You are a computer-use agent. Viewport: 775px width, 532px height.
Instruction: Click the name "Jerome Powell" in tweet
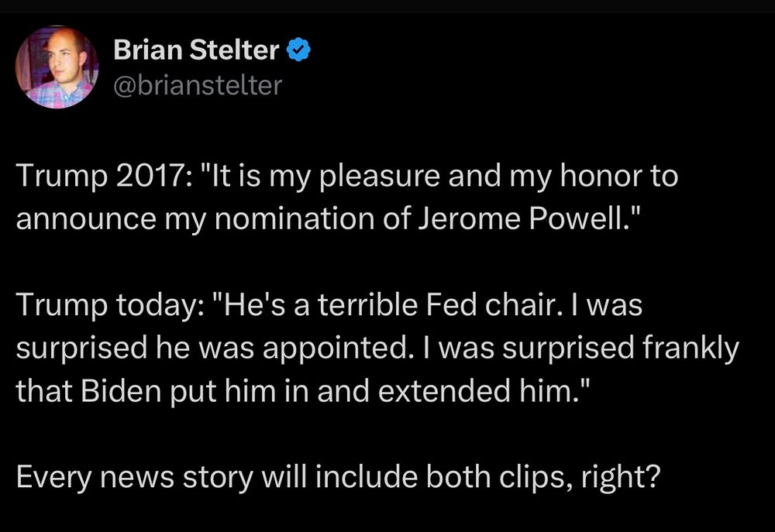[519, 219]
